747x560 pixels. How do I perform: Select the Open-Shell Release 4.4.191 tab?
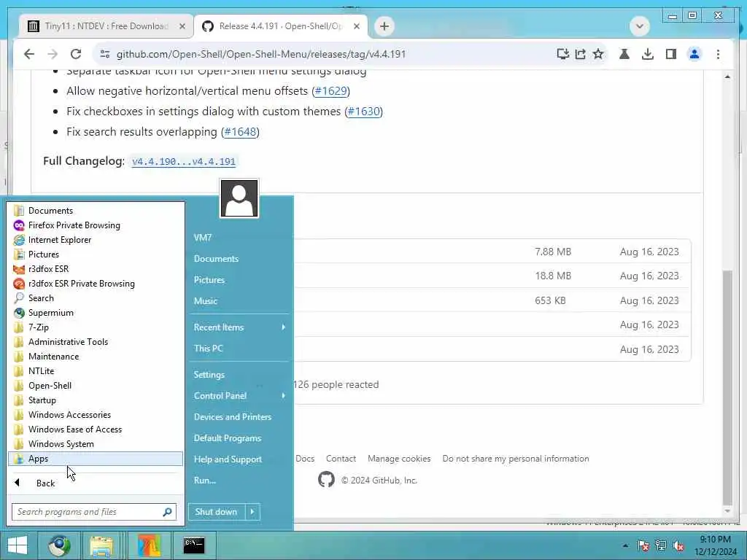click(x=281, y=26)
